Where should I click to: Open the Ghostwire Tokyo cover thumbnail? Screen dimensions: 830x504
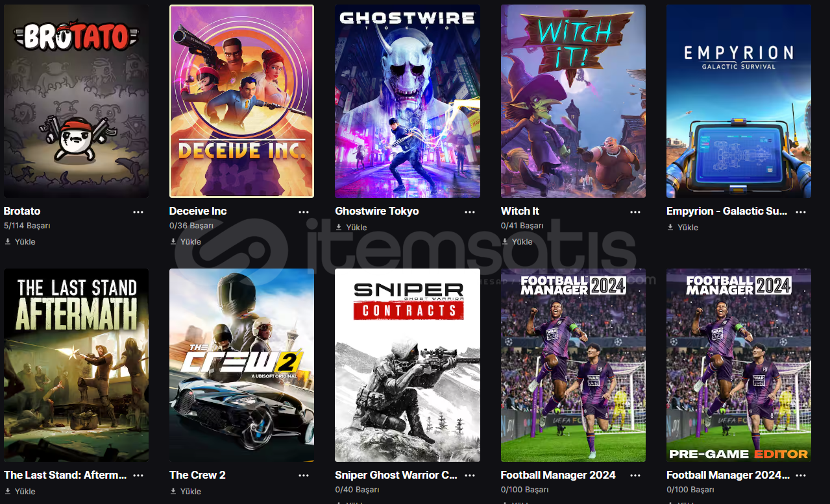click(x=408, y=101)
